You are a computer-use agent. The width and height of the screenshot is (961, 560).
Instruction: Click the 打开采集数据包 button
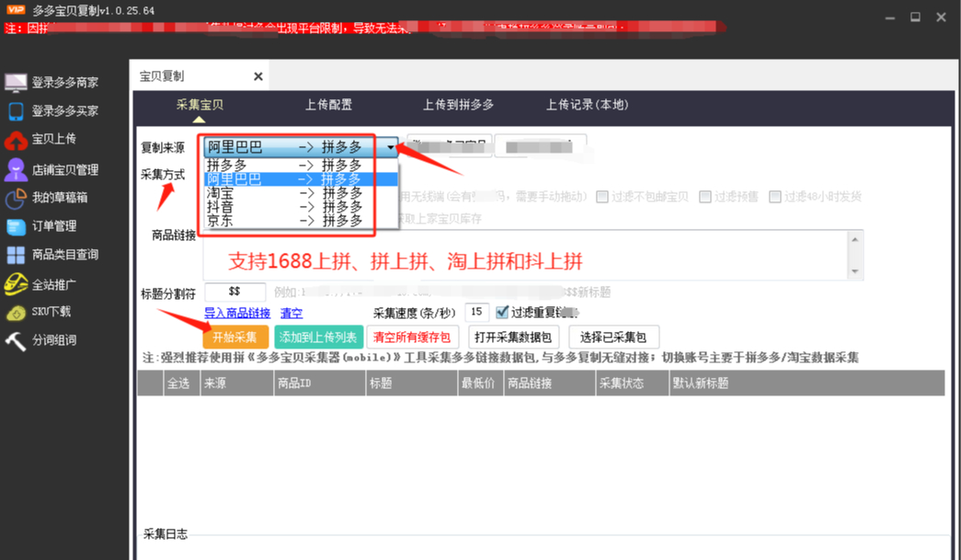coord(513,337)
